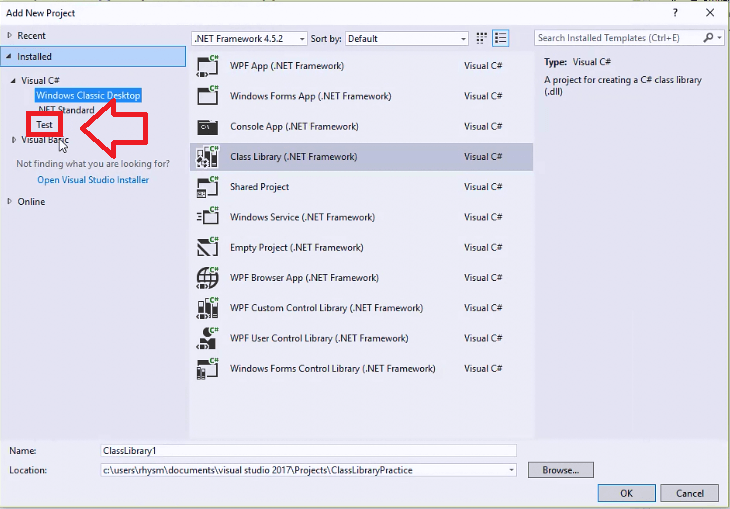730x509 pixels.
Task: Click the Location path field
Action: tap(308, 470)
